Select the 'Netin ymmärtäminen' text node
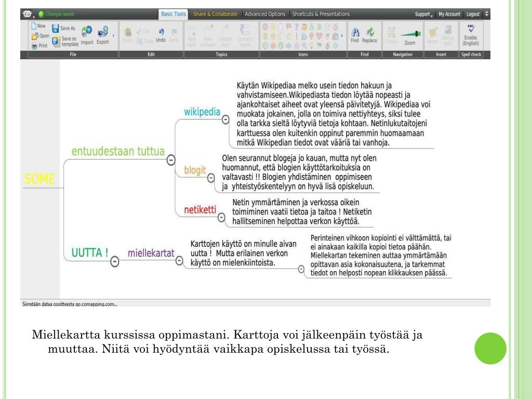The width and height of the screenshot is (532, 399). coord(302,212)
